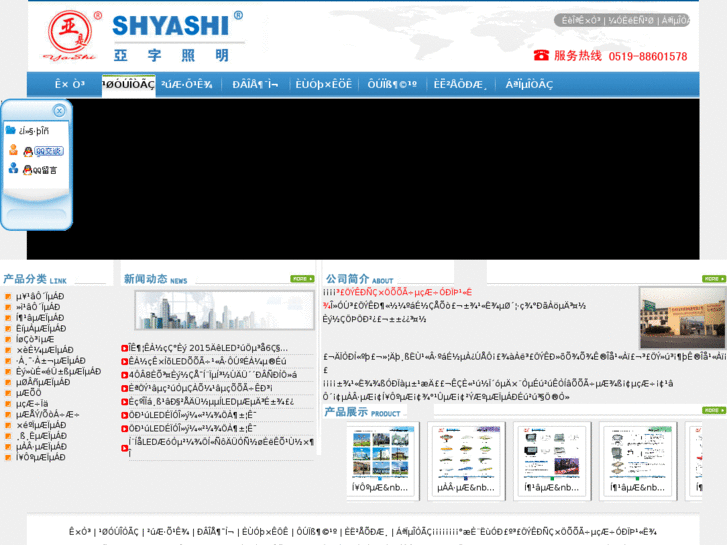Screen dimensions: 727x545
Task: Click the 公司简介 ABOUT section heading
Action: 359,279
